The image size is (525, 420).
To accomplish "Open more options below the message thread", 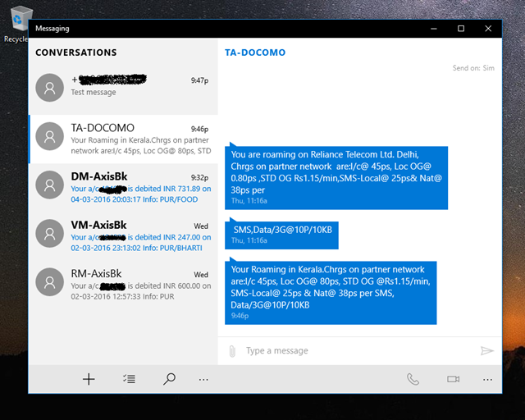I will pyautogui.click(x=487, y=380).
